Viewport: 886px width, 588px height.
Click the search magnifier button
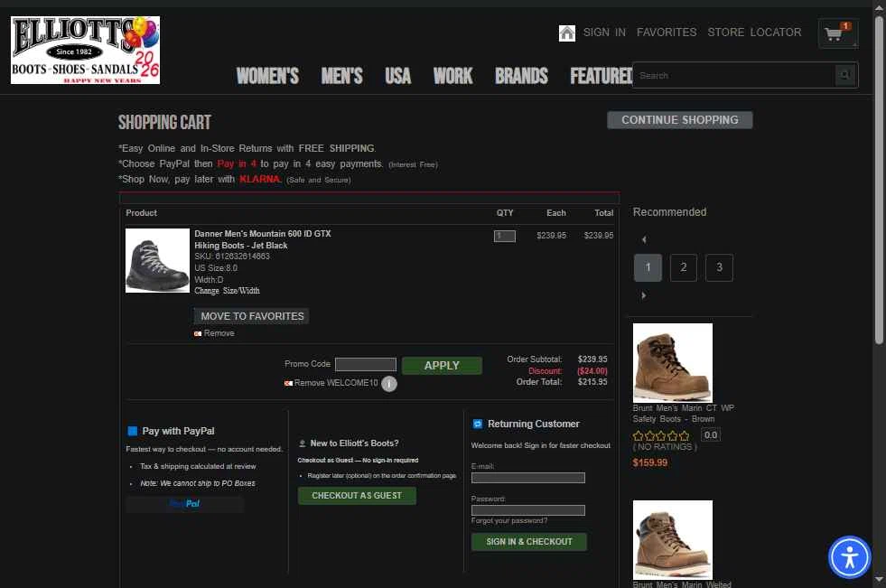click(845, 75)
